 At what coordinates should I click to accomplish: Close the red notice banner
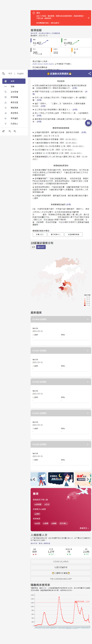pyautogui.click(x=89, y=18)
